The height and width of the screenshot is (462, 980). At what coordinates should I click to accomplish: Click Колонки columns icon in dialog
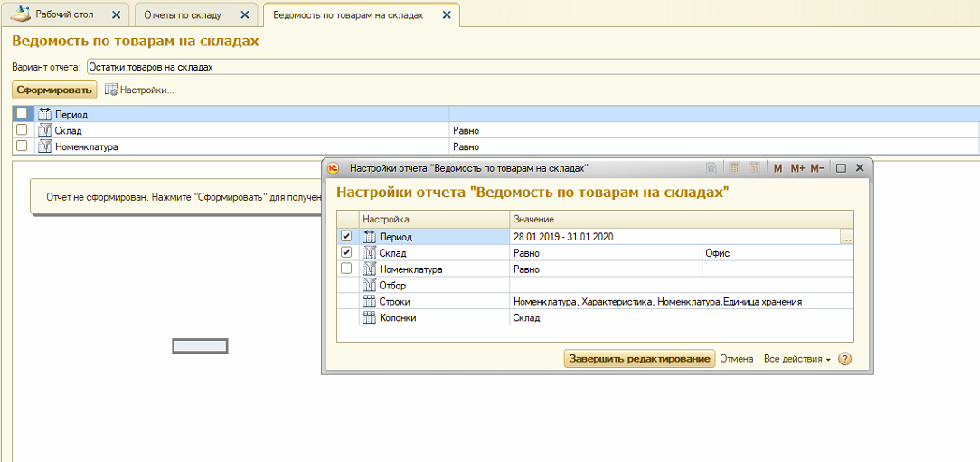369,317
